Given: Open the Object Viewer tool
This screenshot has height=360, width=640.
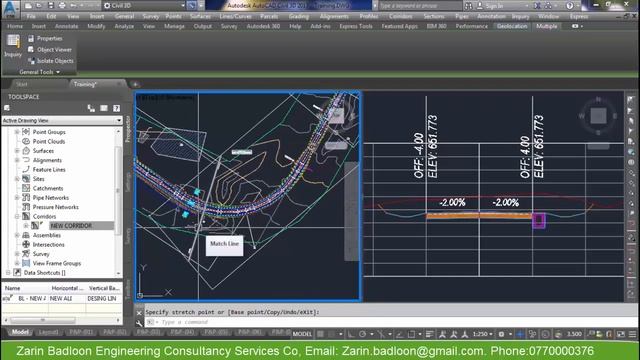Looking at the screenshot, I should click(x=50, y=49).
